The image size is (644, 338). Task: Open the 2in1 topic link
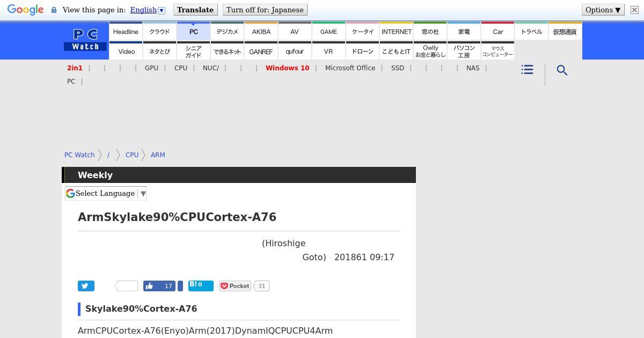(75, 68)
